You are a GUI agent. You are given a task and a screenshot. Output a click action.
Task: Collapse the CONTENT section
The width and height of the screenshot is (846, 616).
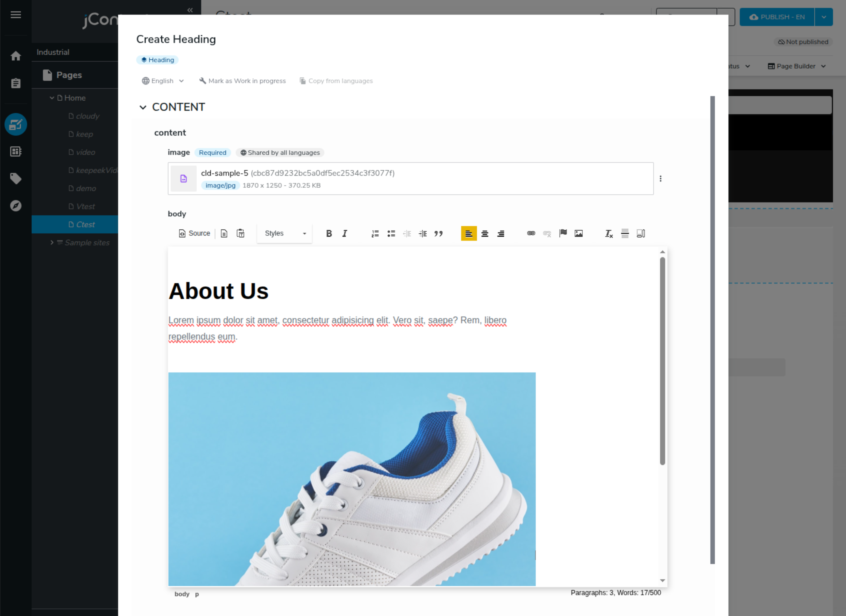click(x=143, y=107)
